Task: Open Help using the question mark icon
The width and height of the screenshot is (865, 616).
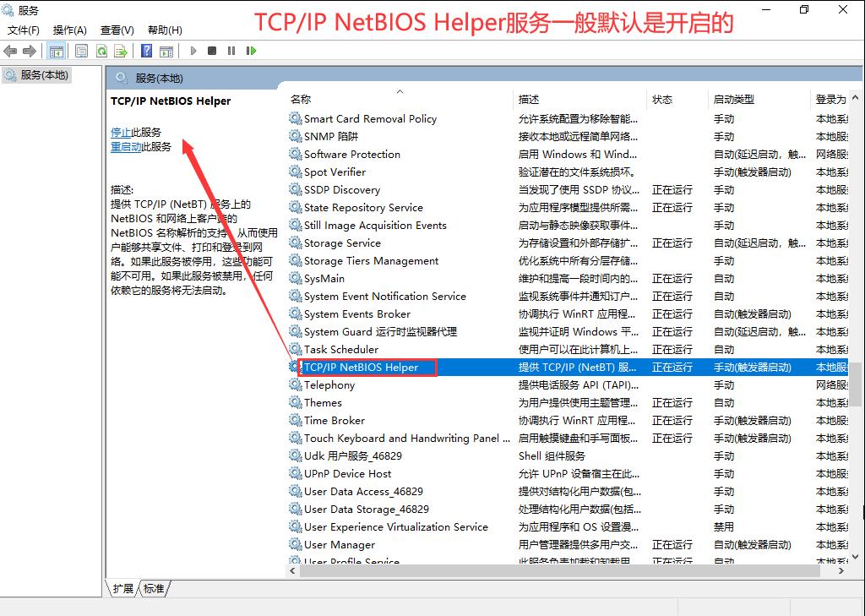Action: [147, 50]
